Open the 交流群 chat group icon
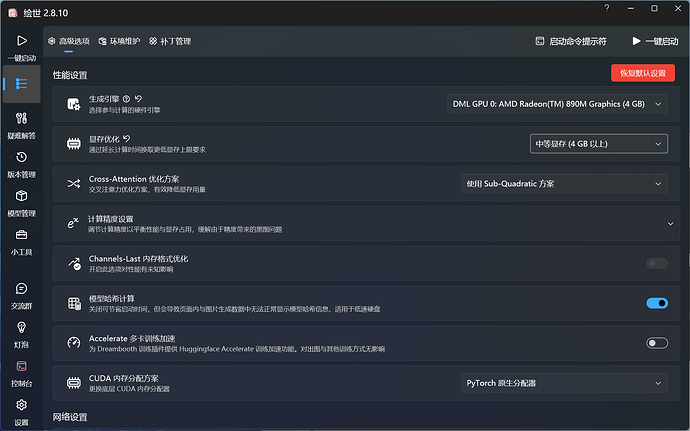The height and width of the screenshot is (431, 690). point(21,294)
